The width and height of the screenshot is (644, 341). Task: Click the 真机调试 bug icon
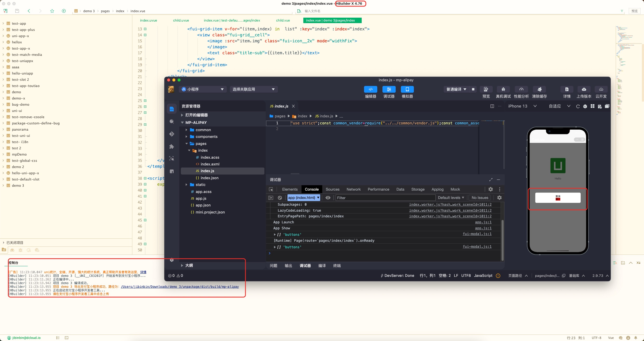[x=503, y=89]
